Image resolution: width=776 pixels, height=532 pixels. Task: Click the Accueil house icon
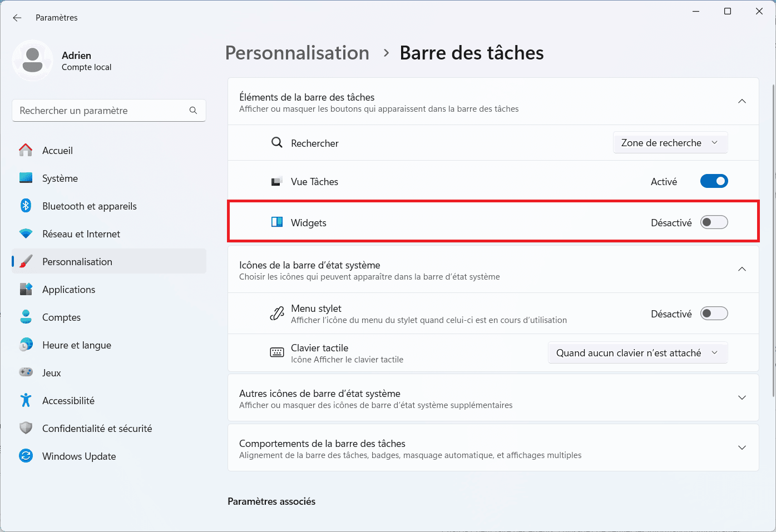tap(26, 150)
